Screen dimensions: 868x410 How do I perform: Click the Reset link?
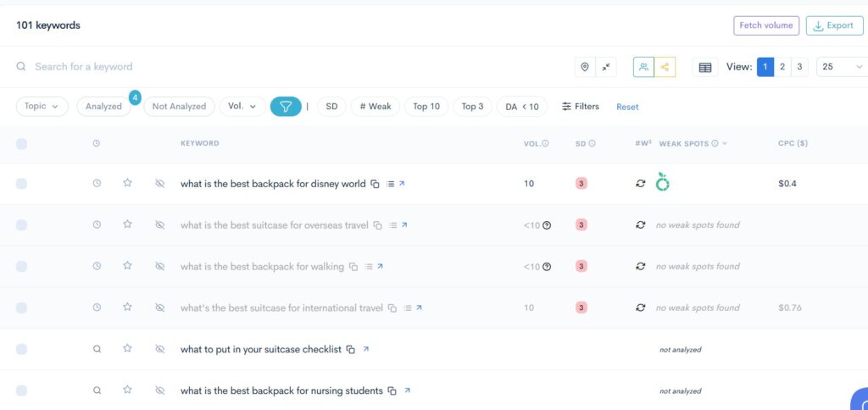[627, 107]
